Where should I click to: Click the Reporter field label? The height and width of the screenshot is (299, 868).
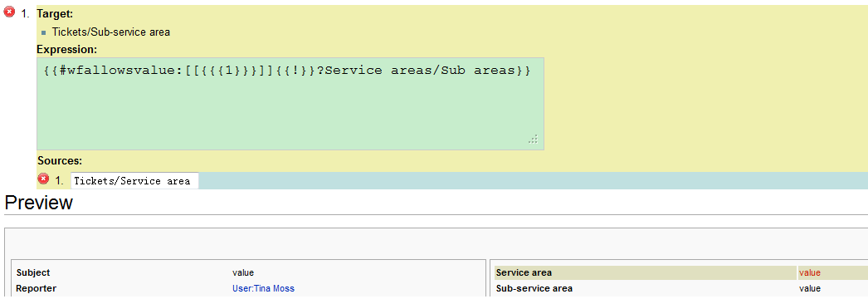click(36, 288)
